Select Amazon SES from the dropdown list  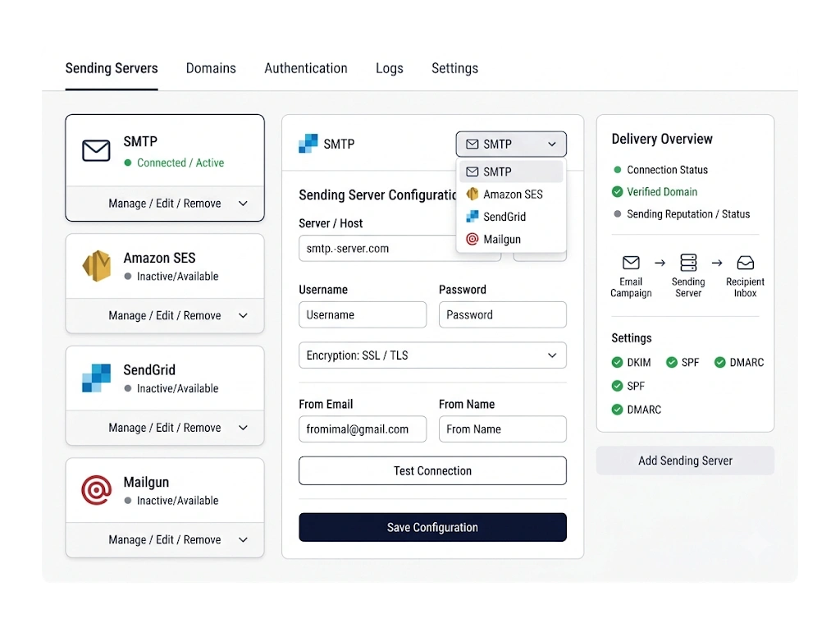point(511,194)
